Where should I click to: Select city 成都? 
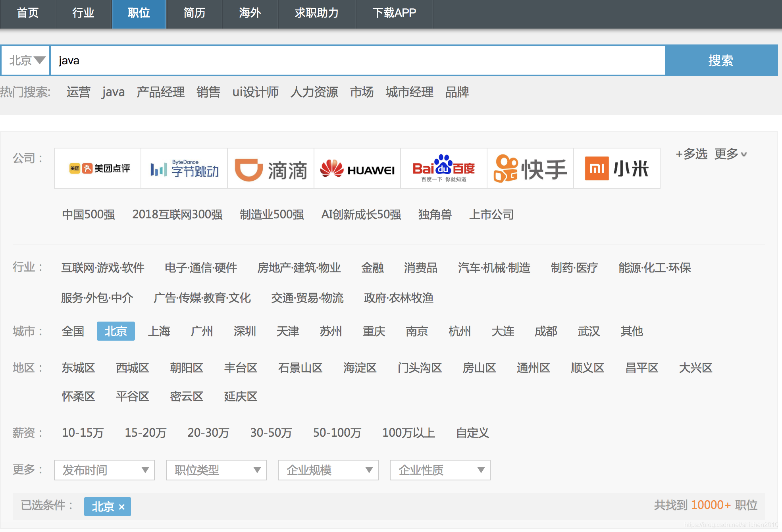(546, 331)
